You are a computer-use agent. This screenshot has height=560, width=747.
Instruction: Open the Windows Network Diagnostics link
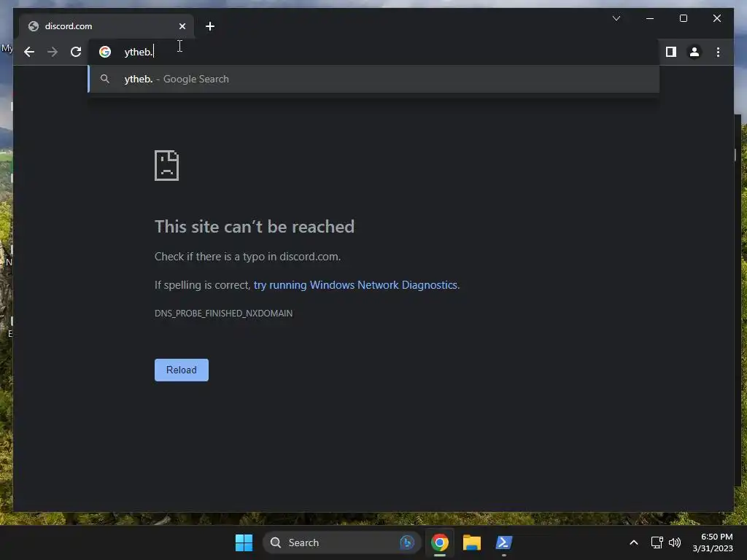tap(356, 285)
